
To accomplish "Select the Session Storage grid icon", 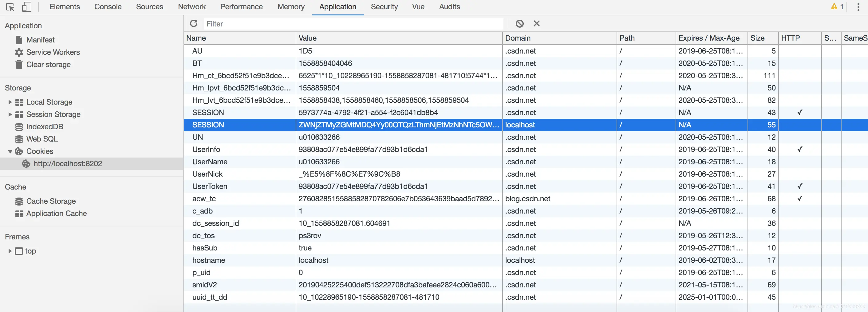I will 19,115.
